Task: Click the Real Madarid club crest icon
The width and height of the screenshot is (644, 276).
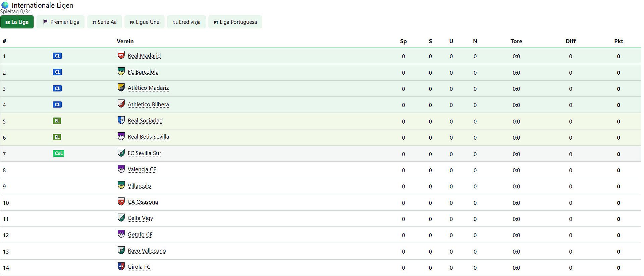Action: pyautogui.click(x=121, y=55)
